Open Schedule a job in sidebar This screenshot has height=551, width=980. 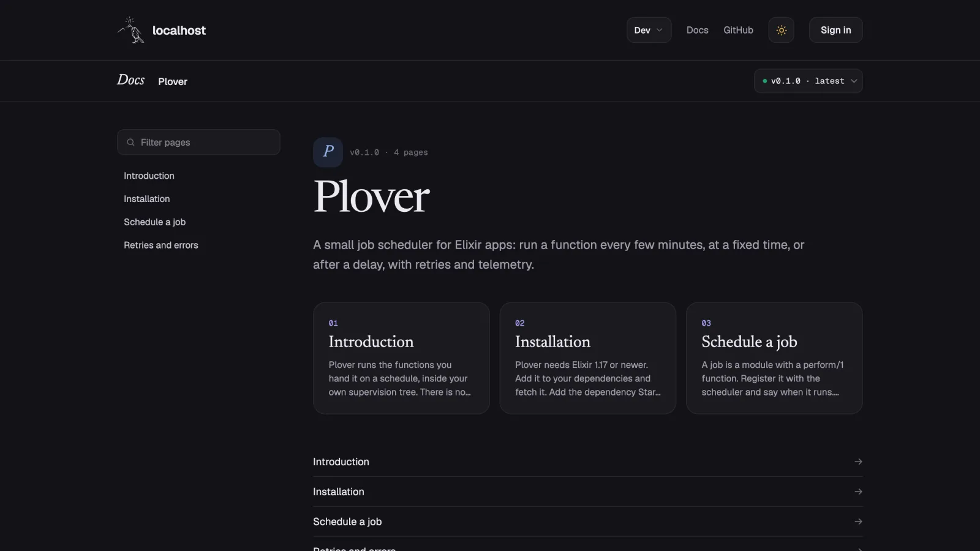(x=154, y=222)
